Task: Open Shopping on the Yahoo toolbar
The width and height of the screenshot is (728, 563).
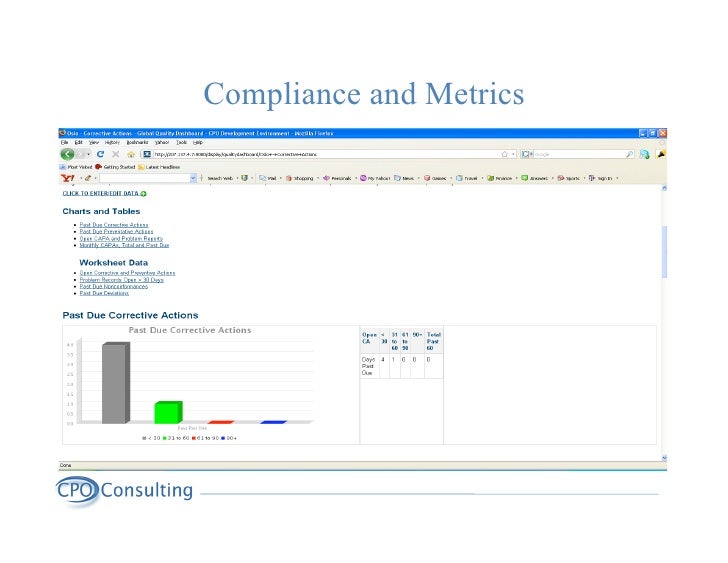Action: [299, 178]
